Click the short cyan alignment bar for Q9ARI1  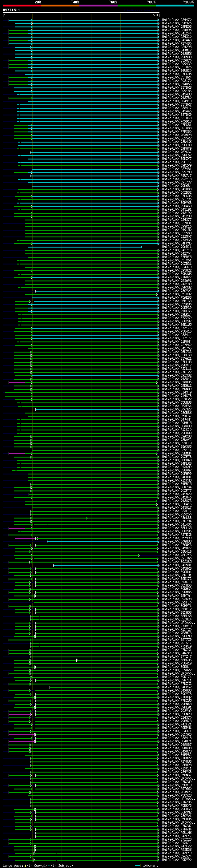pyautogui.click(x=85, y=247)
